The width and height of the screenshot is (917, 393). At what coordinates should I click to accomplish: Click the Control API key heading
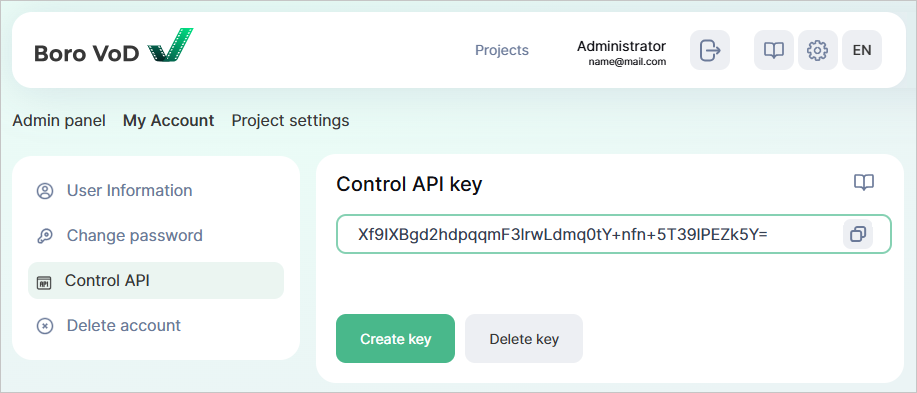coord(409,184)
